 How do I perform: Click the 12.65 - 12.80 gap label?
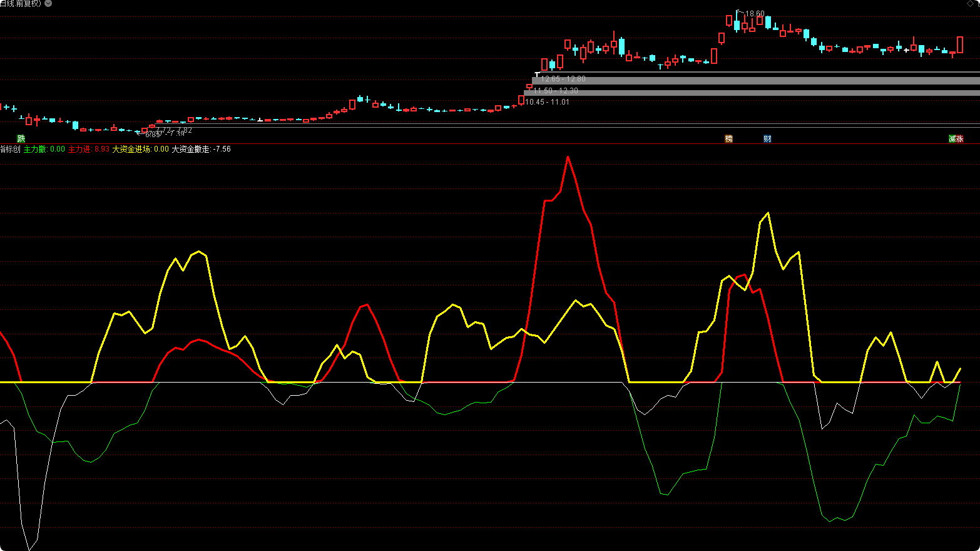point(563,79)
